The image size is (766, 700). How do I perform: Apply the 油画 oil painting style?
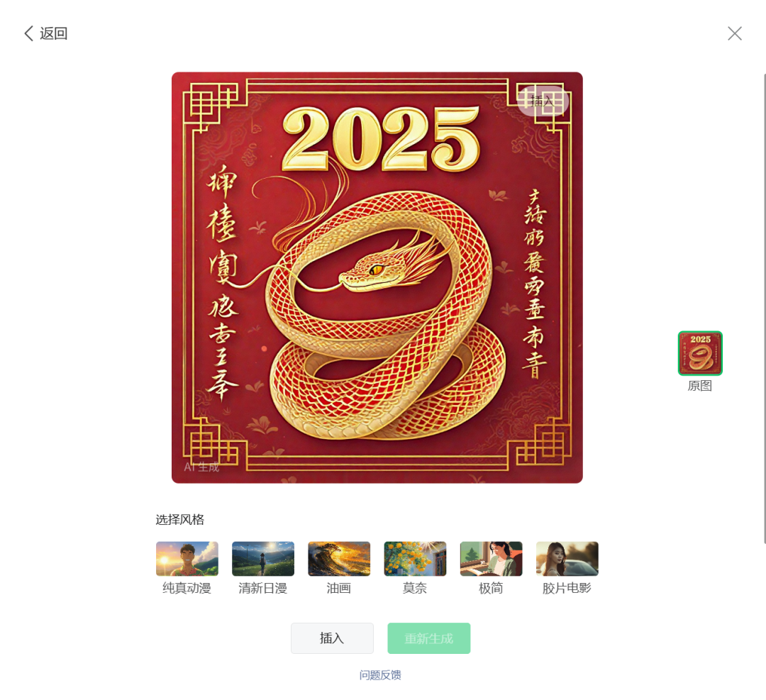339,558
